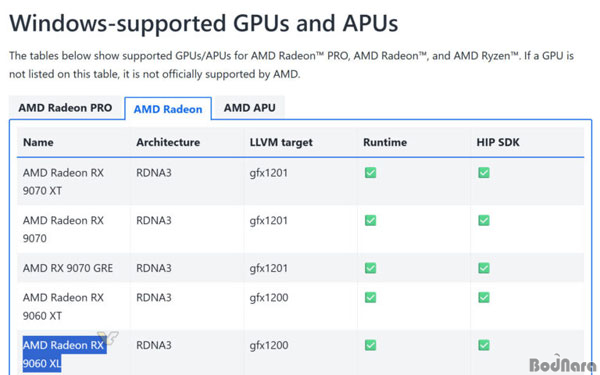
Task: Switch to the AMD Radeon PRO tab
Action: [65, 108]
